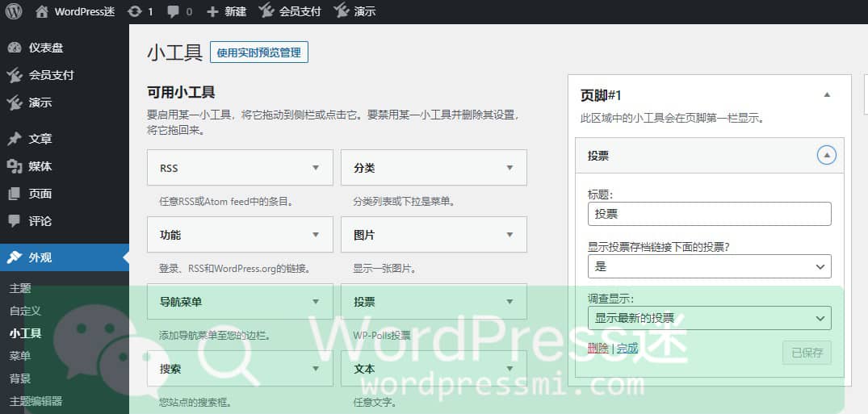Open the comments bubble in admin bar

pyautogui.click(x=178, y=11)
